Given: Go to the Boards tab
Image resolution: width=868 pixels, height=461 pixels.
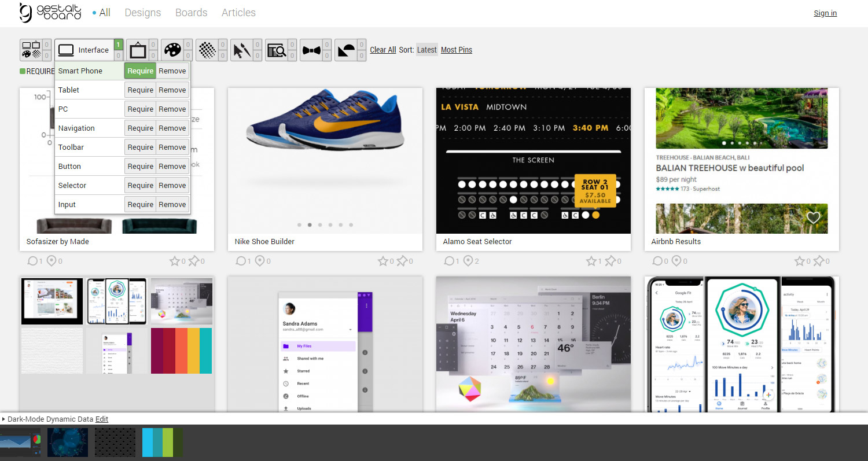Looking at the screenshot, I should click(x=191, y=13).
